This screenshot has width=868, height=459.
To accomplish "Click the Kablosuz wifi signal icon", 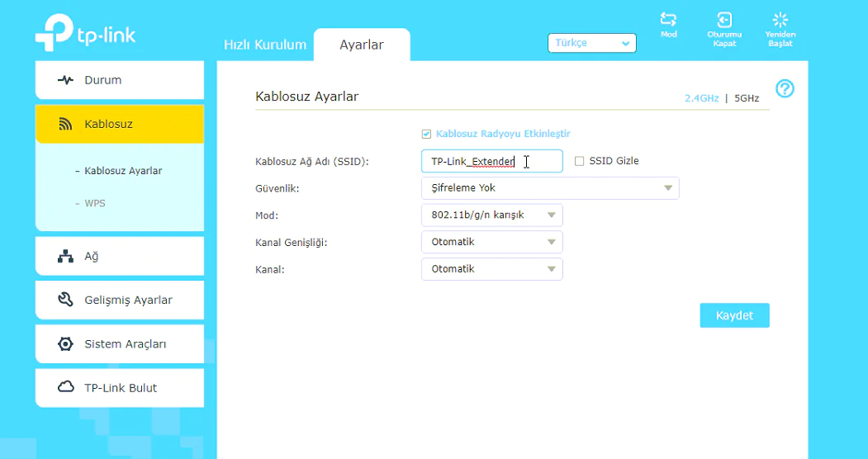I will coord(65,124).
